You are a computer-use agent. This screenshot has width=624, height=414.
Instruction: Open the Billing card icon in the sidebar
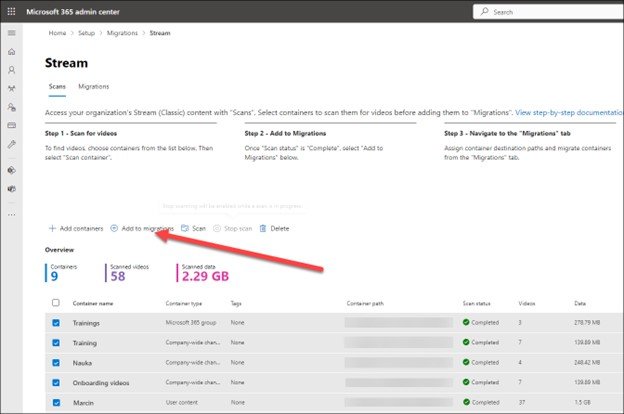click(12, 125)
